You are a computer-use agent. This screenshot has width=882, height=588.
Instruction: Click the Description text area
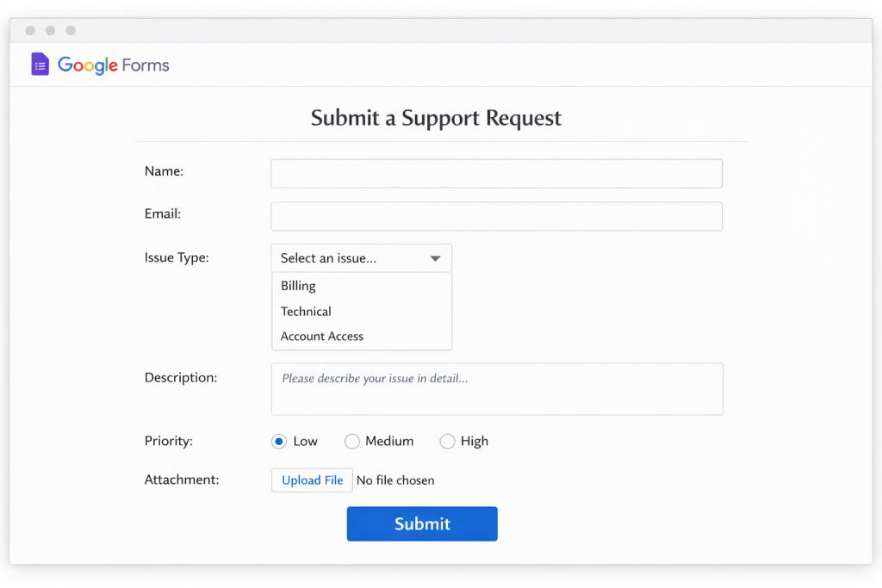(x=496, y=388)
